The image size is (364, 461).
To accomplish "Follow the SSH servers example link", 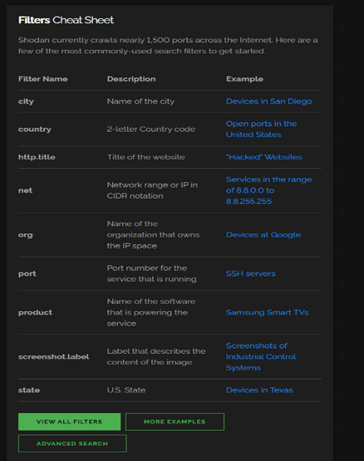I will pos(251,274).
